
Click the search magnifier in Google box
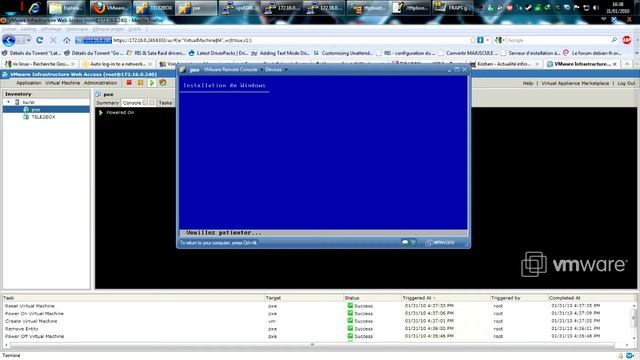[614, 40]
